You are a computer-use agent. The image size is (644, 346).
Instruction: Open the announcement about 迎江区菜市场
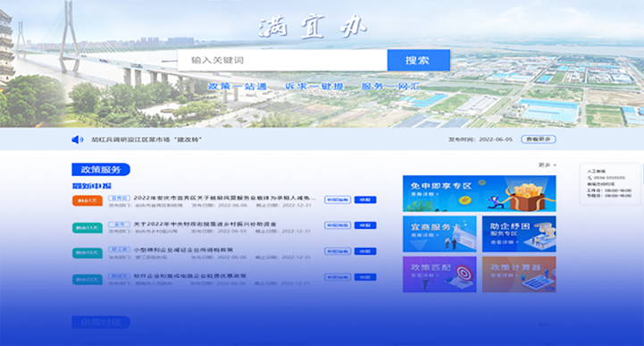(146, 139)
